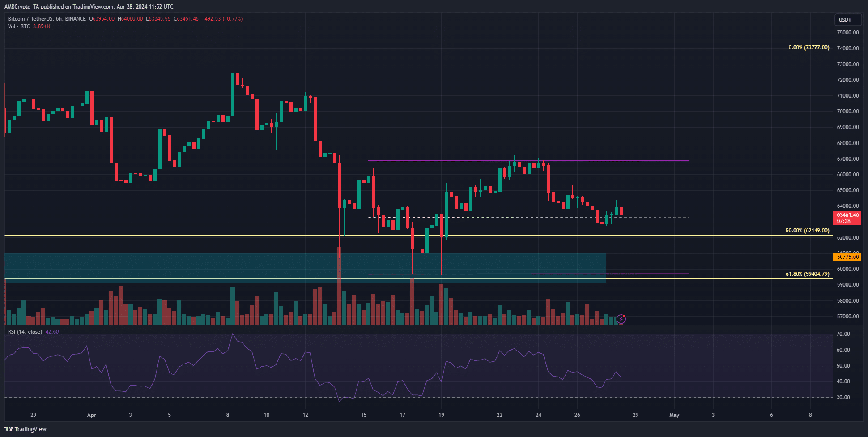
Task: Click the high price H64060.00
Action: pyautogui.click(x=130, y=19)
